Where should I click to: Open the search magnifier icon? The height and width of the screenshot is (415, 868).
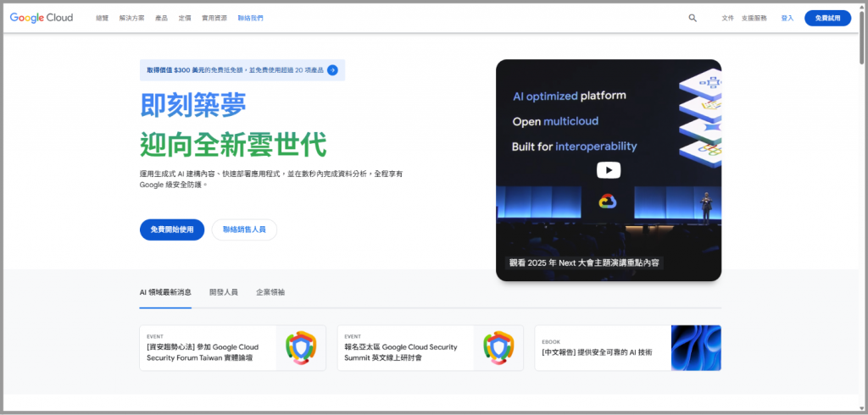click(x=693, y=18)
